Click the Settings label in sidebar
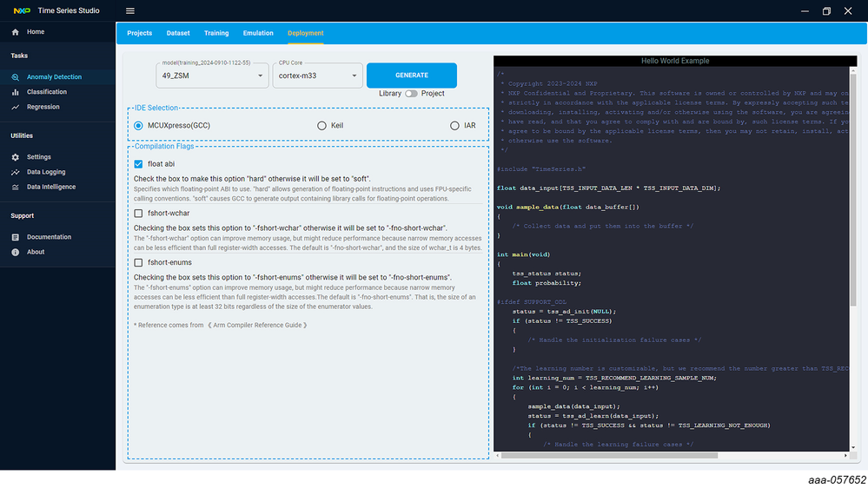 (x=39, y=158)
